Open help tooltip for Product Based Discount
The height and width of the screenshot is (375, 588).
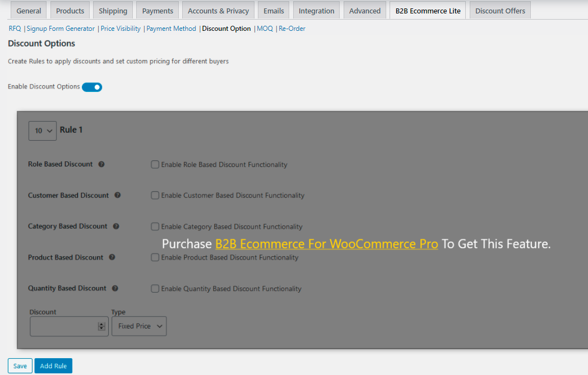[x=112, y=257]
